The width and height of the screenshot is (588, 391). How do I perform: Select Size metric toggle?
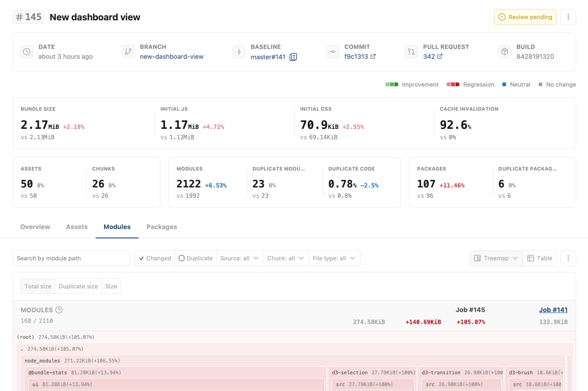click(x=111, y=286)
